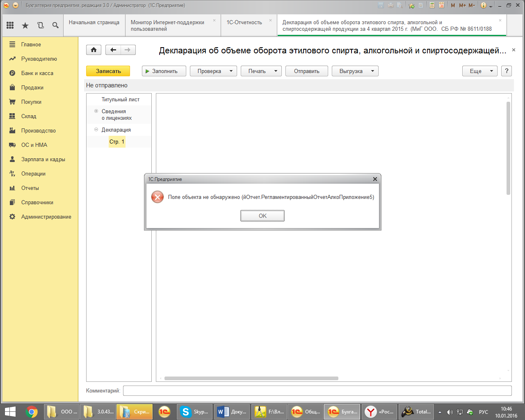Navigate back with the left arrow
The width and height of the screenshot is (525, 420).
pyautogui.click(x=113, y=50)
